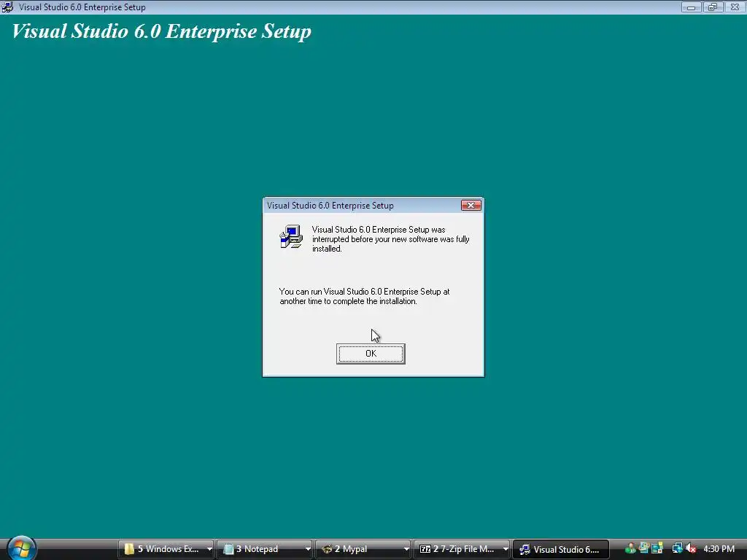
Task: Click the third tray icon next to the network icon
Action: pyautogui.click(x=657, y=548)
